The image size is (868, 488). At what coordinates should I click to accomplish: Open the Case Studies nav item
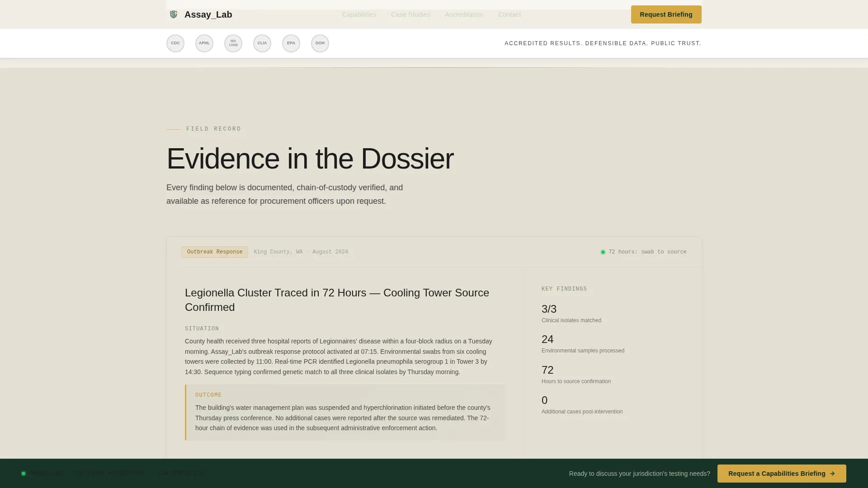(x=410, y=14)
